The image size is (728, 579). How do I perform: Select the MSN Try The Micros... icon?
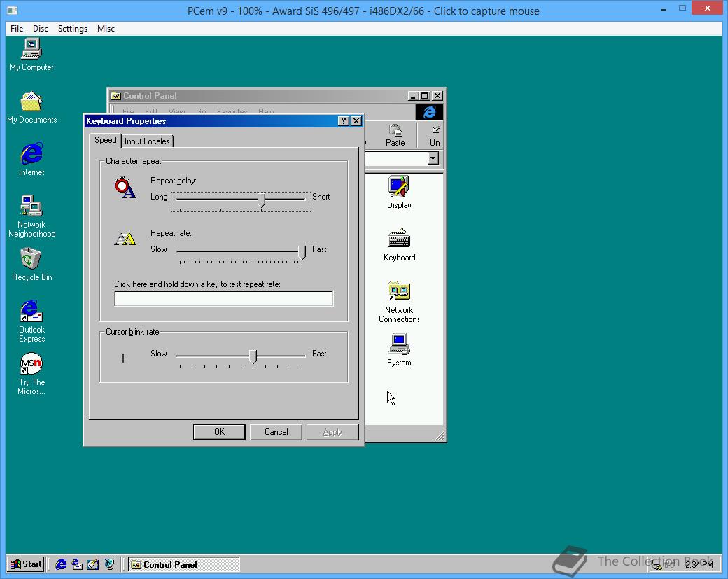pyautogui.click(x=31, y=374)
